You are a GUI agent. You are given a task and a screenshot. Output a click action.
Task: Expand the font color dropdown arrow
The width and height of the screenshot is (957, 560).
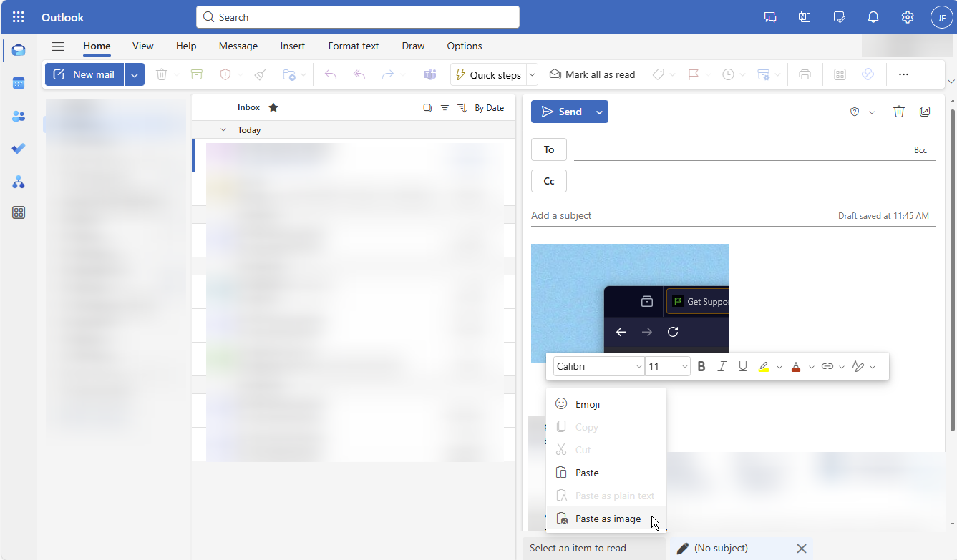[811, 367]
